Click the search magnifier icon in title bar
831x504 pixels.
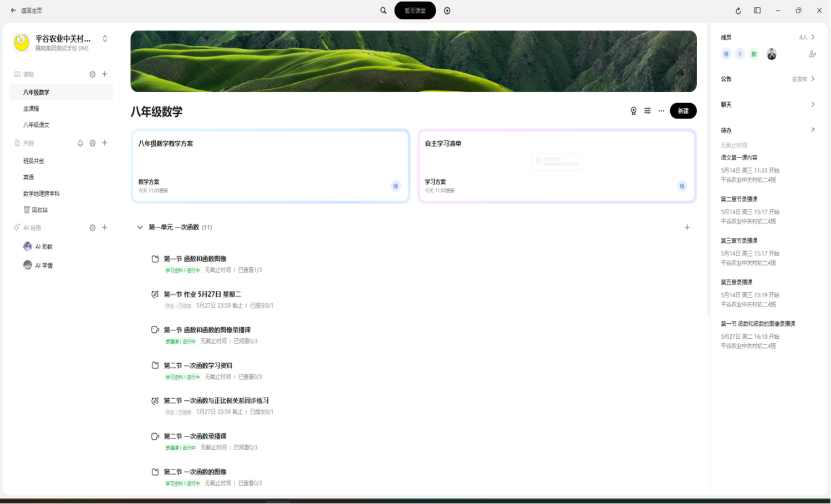383,11
